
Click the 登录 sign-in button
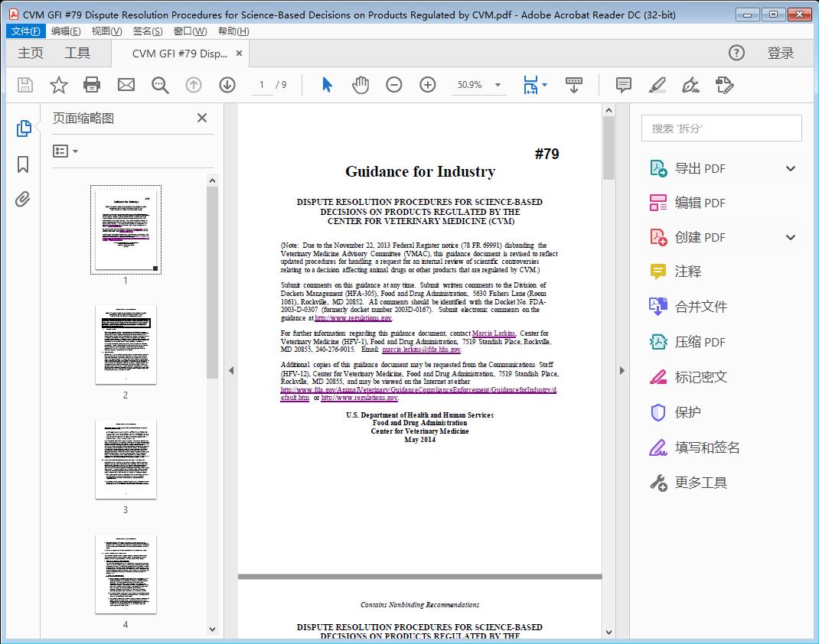tap(780, 53)
